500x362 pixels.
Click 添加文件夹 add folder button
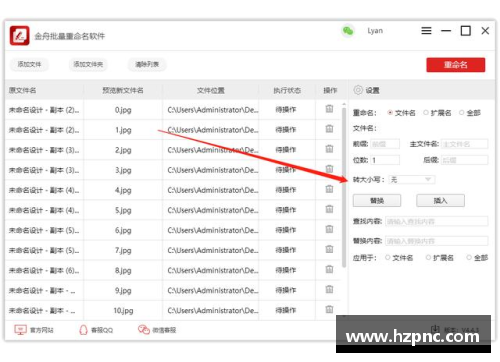(x=88, y=64)
